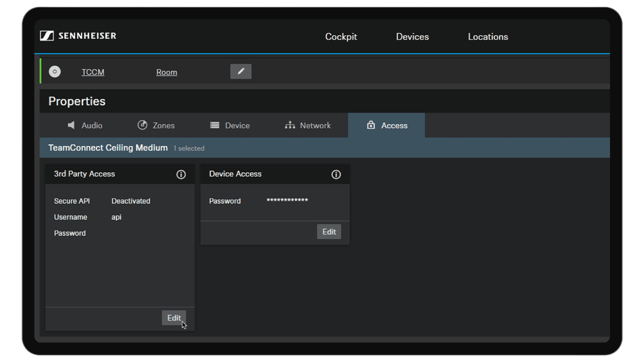
Task: Edit the Device Access password
Action: click(x=329, y=232)
